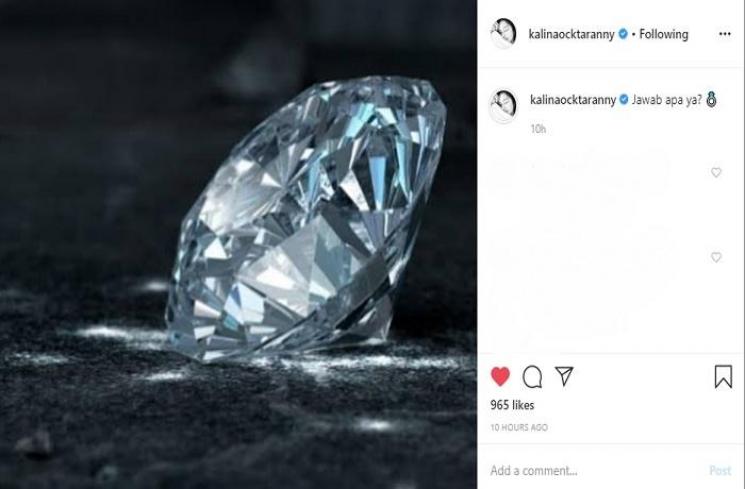
Task: Click the profile avatar in the post header
Action: point(502,33)
